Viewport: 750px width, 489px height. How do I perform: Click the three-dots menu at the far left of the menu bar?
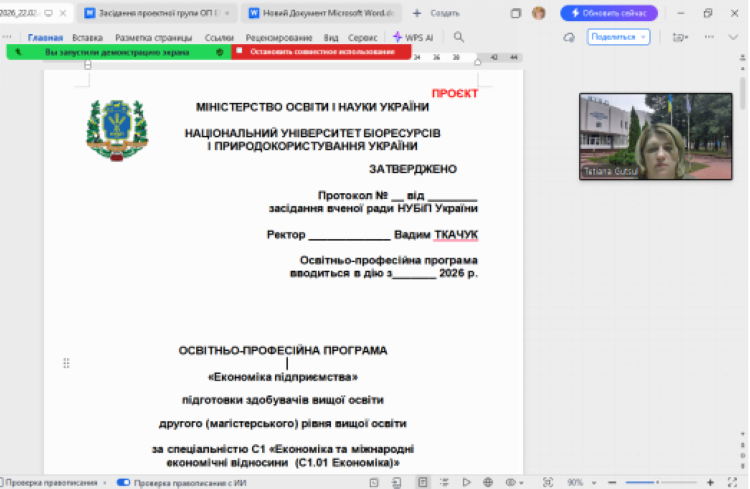click(7, 37)
